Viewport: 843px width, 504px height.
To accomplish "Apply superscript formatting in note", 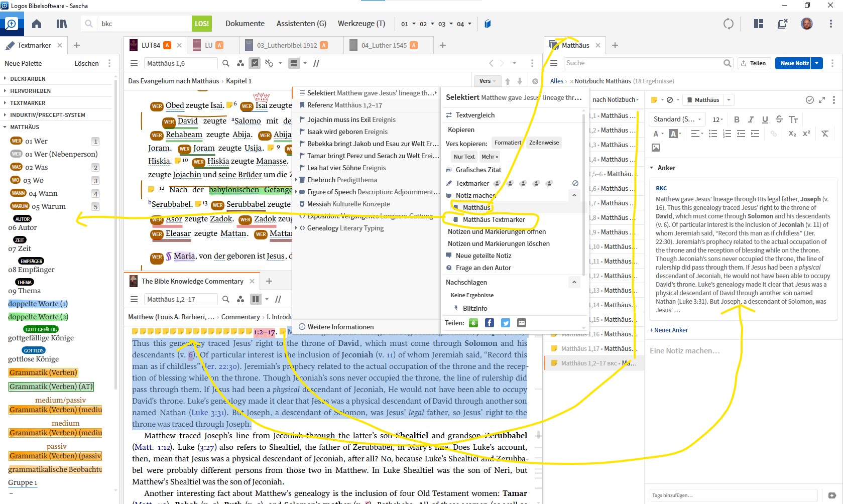I will point(806,134).
